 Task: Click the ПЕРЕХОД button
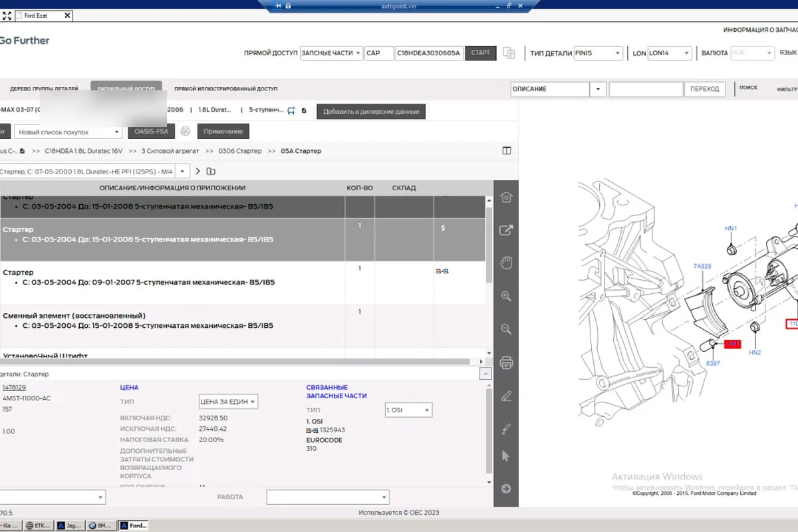704,88
